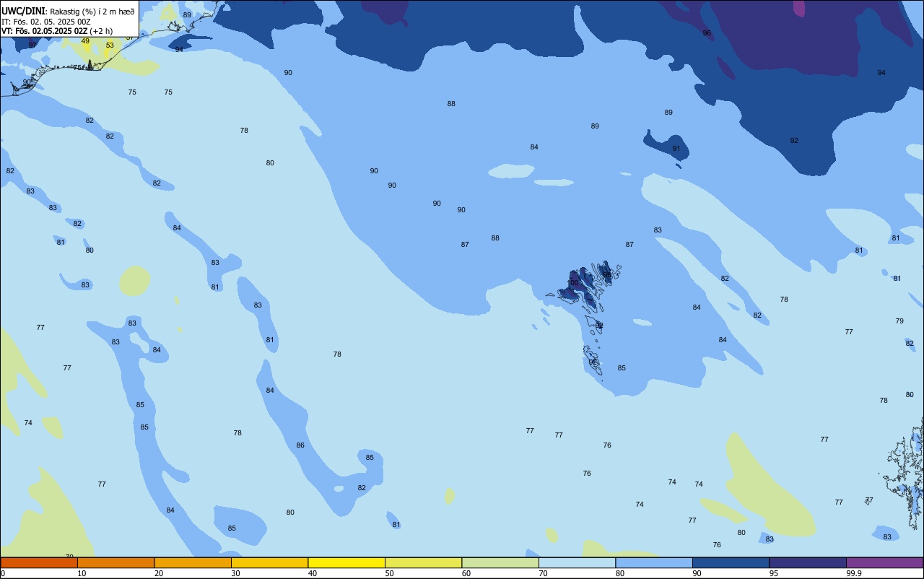Select the purple above-99.9 legend band
Screen dimensions: 924x579
884,562
